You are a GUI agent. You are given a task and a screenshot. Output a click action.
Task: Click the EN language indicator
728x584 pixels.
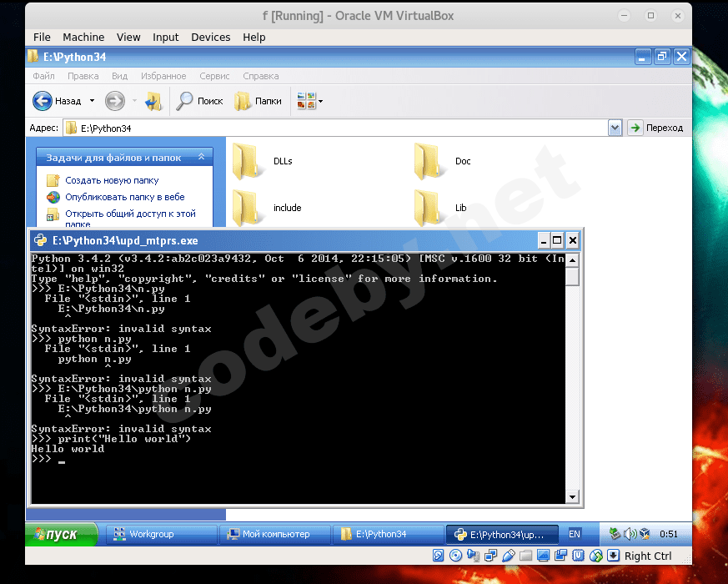tap(575, 534)
